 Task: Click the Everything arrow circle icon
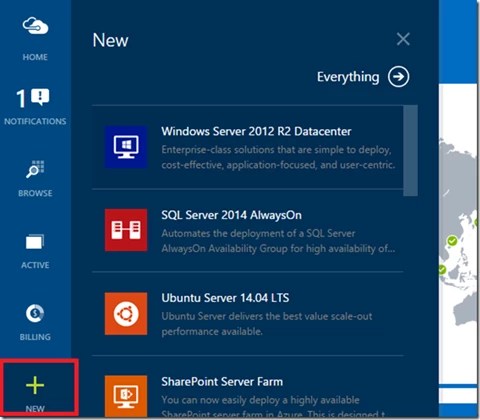tap(398, 77)
